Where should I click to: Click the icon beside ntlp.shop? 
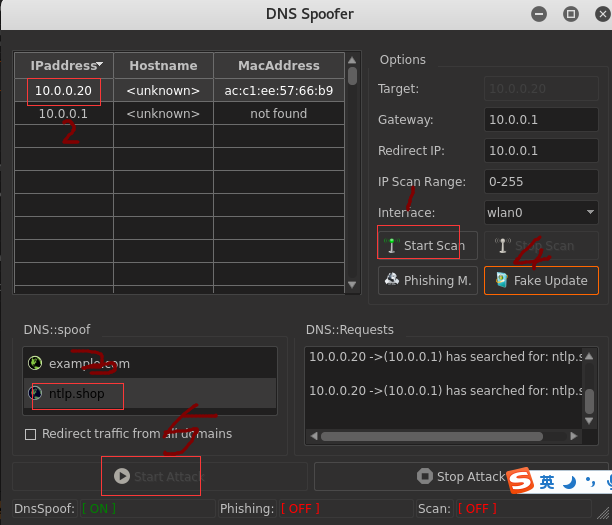[x=35, y=393]
